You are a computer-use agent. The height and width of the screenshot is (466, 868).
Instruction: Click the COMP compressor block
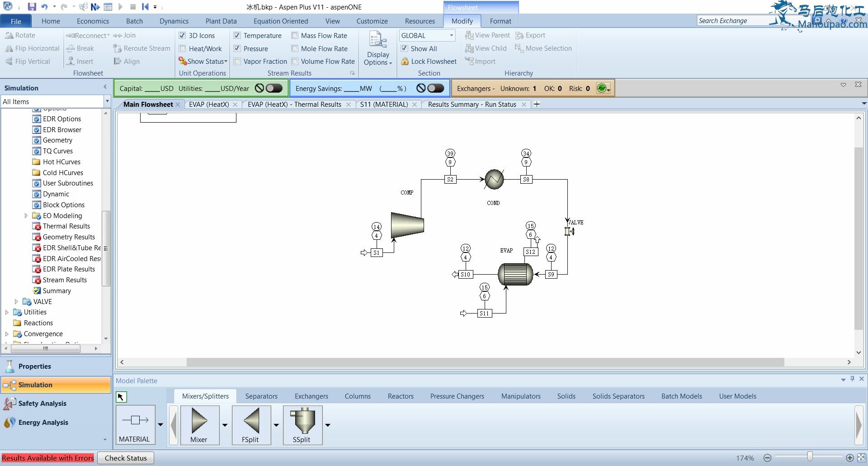407,225
